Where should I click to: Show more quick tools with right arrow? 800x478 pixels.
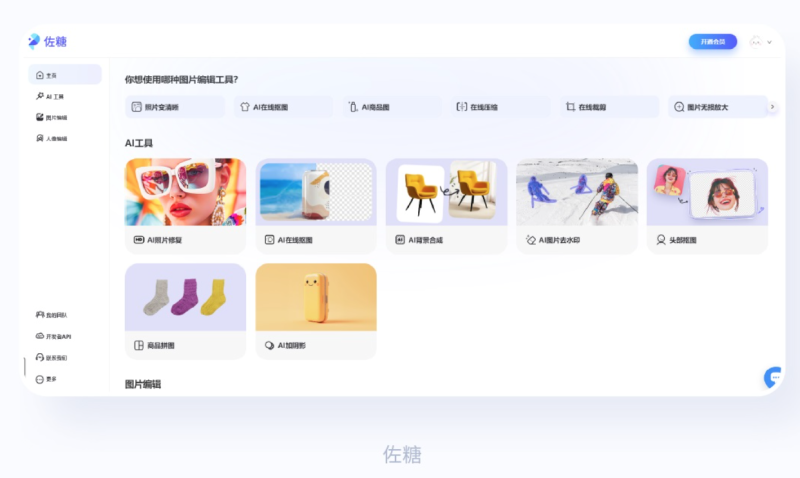point(772,107)
